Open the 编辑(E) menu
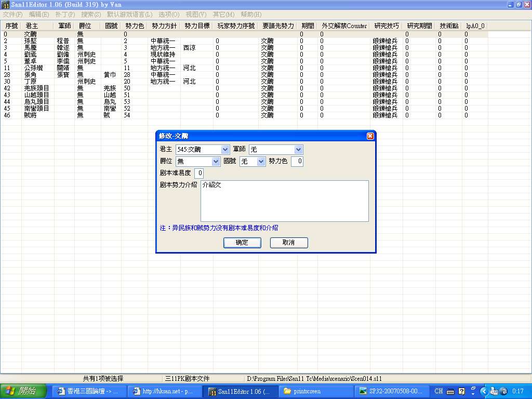 [38, 14]
